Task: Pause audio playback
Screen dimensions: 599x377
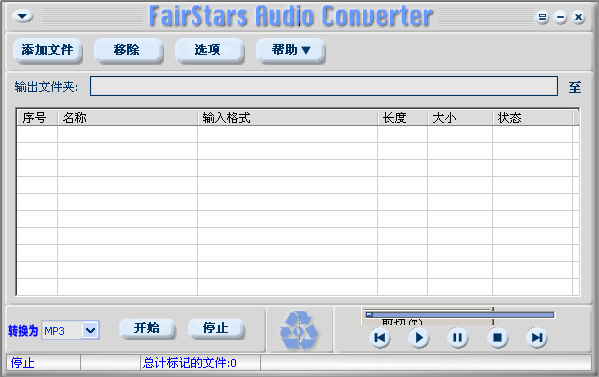Action: 458,338
